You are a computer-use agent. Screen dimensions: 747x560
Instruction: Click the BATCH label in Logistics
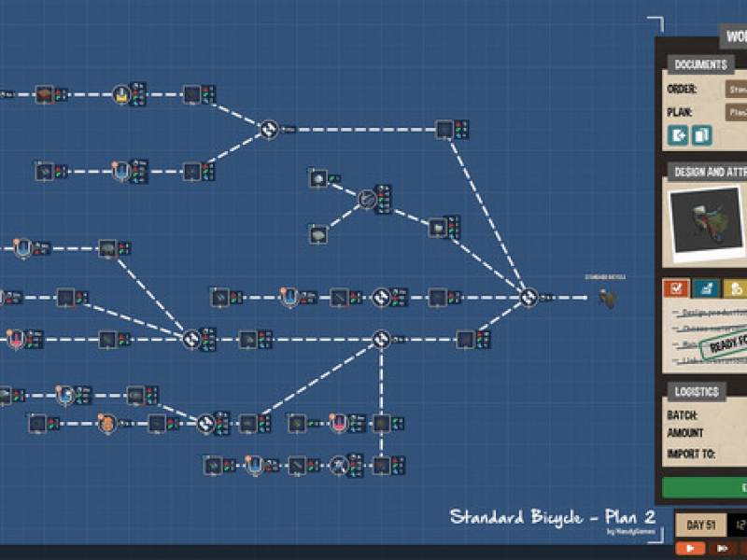click(x=682, y=415)
